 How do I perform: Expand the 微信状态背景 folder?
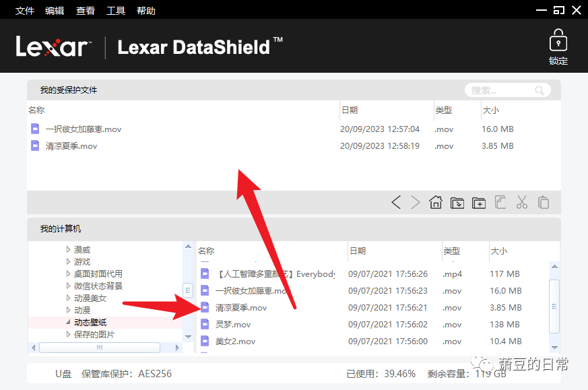pos(68,286)
